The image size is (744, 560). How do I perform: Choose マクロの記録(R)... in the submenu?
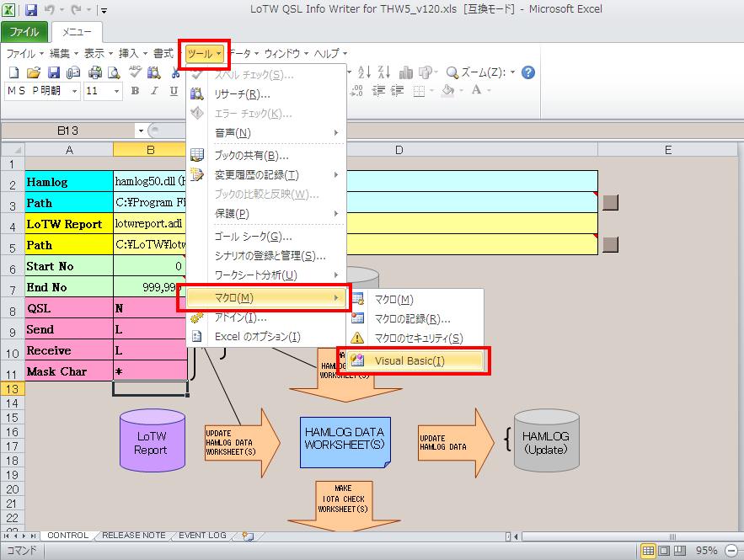[417, 318]
